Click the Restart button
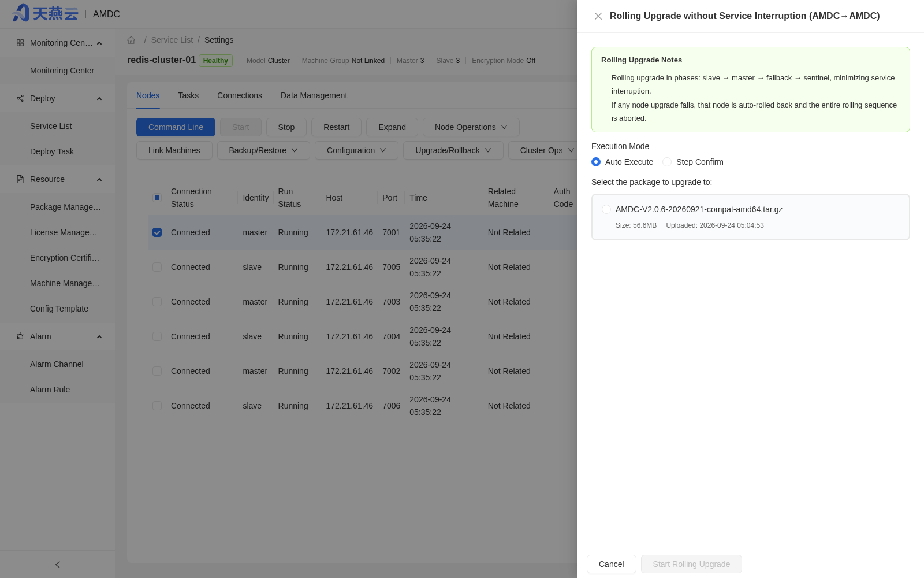Viewport: 924px width, 578px height. (336, 127)
